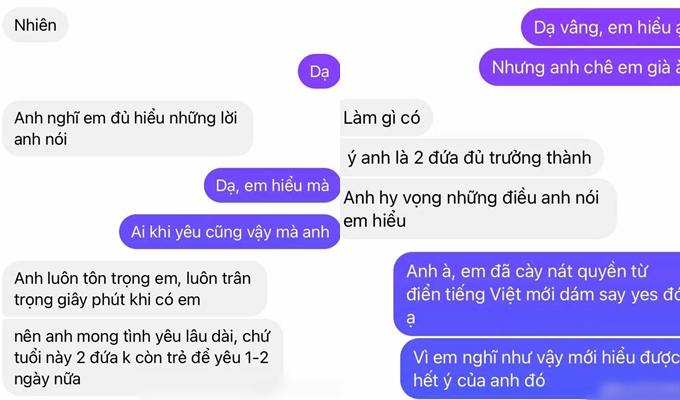The width and height of the screenshot is (680, 400).
Task: Select message 'Anh nghĩ em đủ hiểu những lời anh nói'
Action: 128,128
